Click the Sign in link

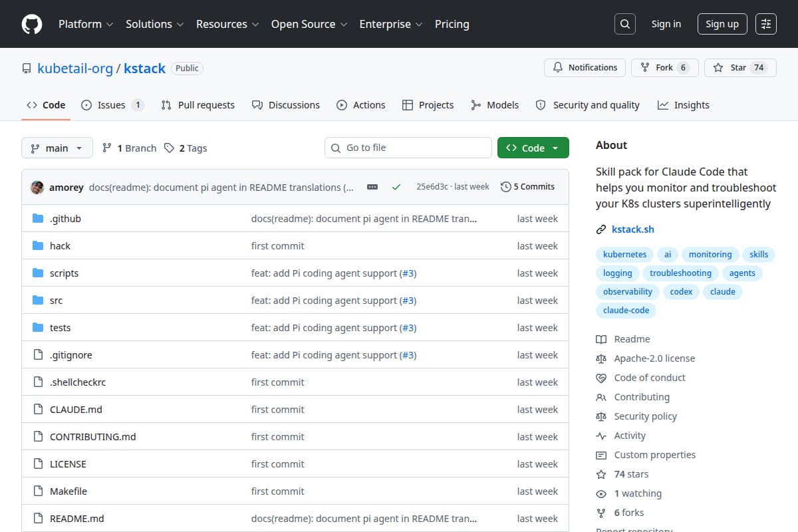point(666,24)
